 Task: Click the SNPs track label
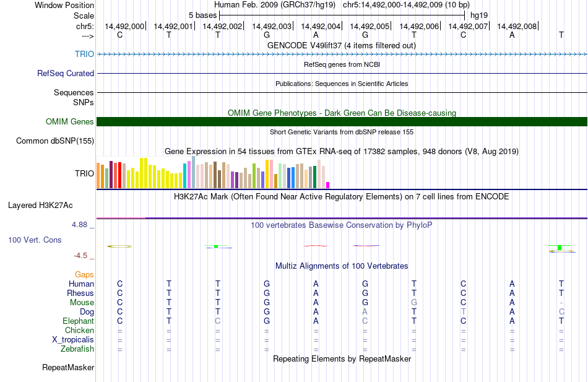[x=84, y=102]
